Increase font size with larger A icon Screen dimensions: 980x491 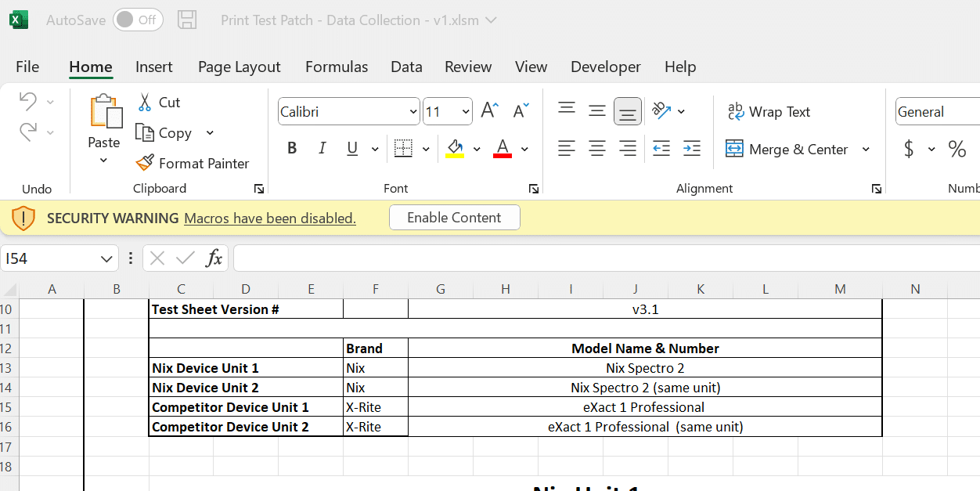point(490,110)
